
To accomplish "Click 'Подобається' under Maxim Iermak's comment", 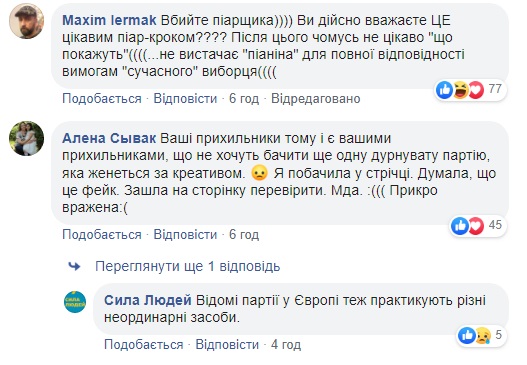I will 102,99.
